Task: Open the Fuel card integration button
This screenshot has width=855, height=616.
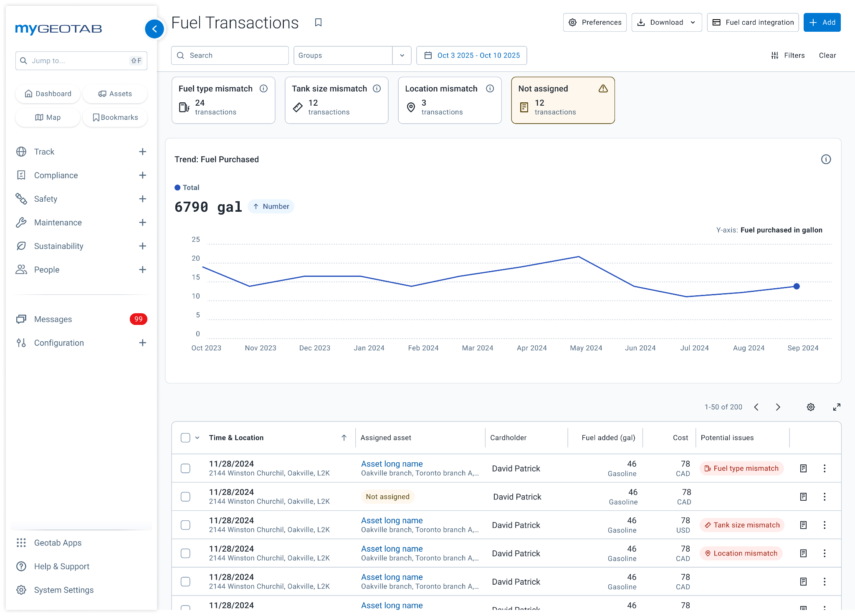Action: (x=753, y=23)
